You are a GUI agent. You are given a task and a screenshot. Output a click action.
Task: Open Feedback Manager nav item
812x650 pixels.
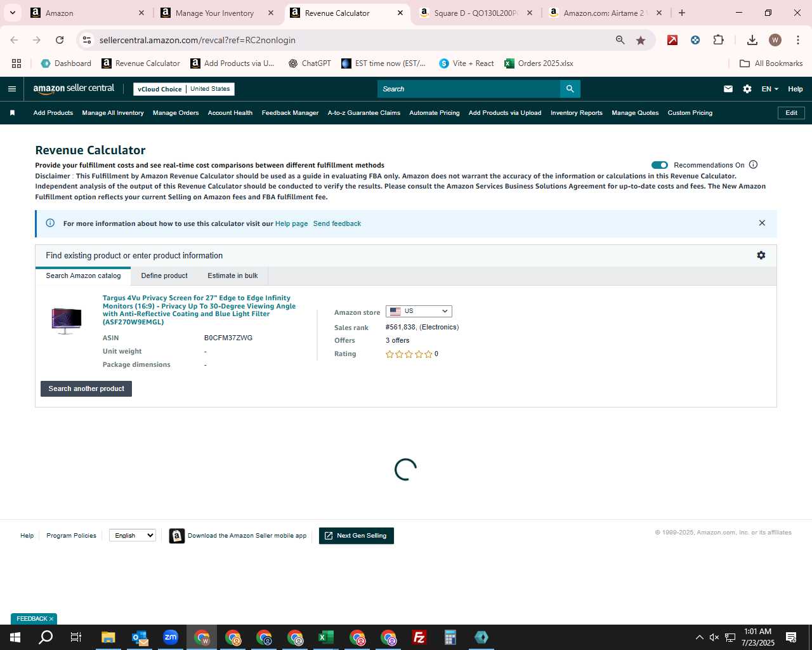pyautogui.click(x=290, y=113)
